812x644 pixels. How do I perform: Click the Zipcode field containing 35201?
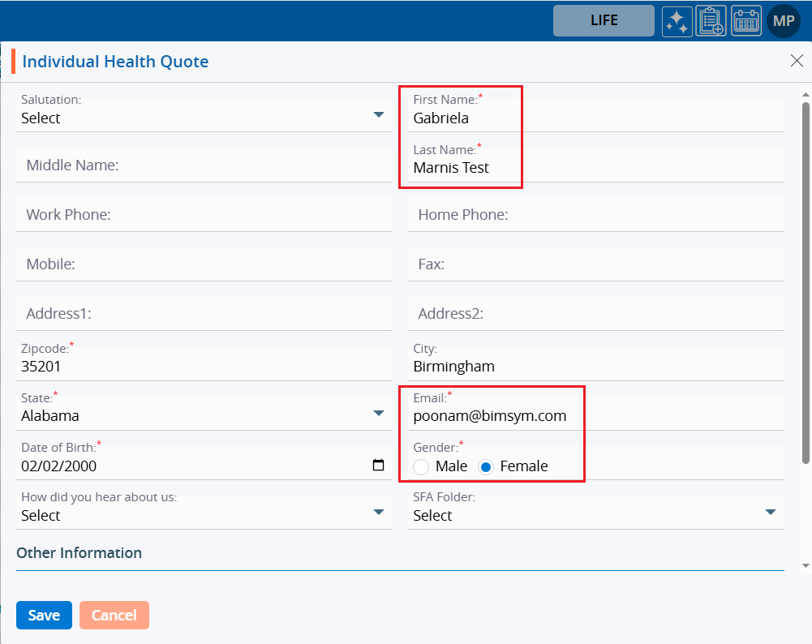(204, 367)
